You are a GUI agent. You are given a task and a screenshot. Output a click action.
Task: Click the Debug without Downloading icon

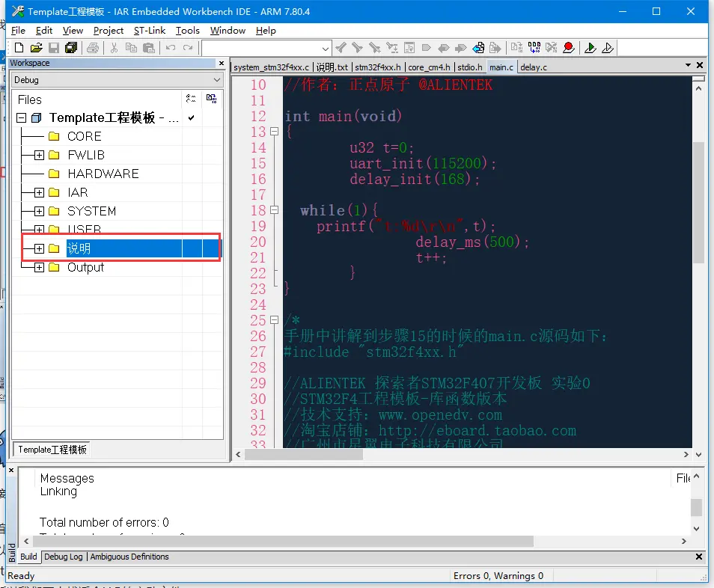(x=608, y=48)
